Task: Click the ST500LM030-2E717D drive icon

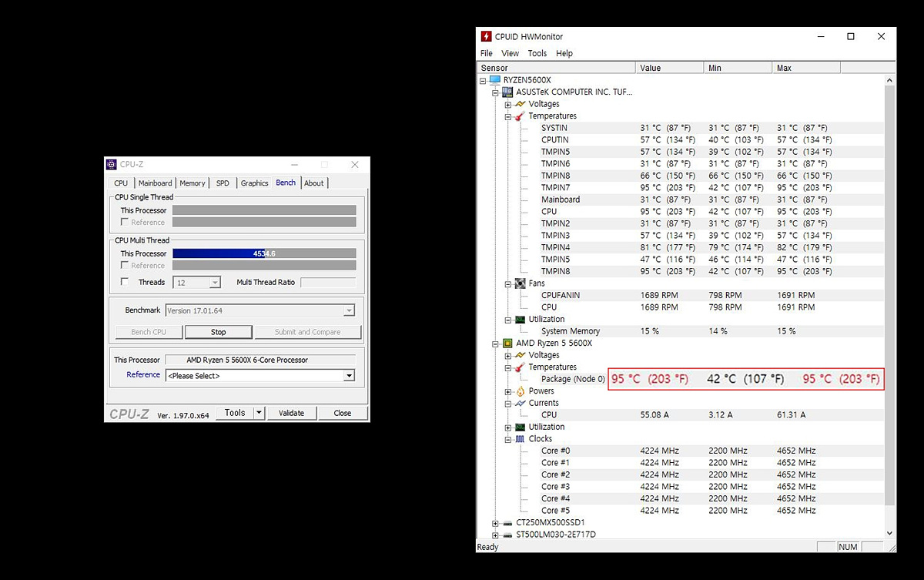Action: [508, 535]
